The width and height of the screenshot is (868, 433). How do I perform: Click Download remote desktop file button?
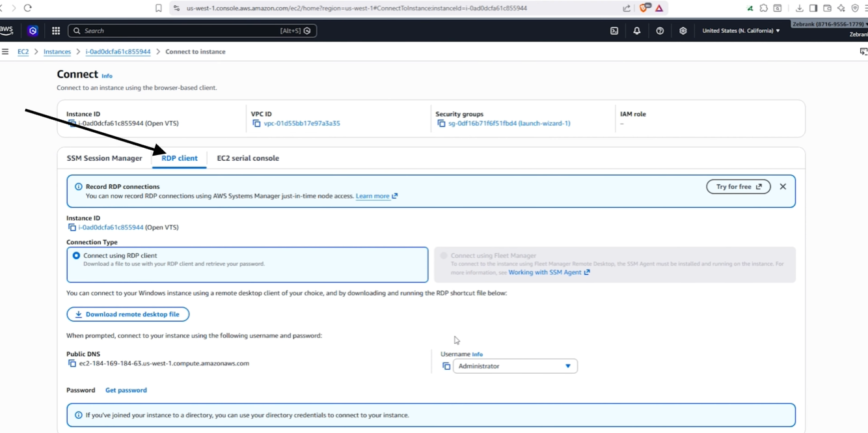coord(128,314)
